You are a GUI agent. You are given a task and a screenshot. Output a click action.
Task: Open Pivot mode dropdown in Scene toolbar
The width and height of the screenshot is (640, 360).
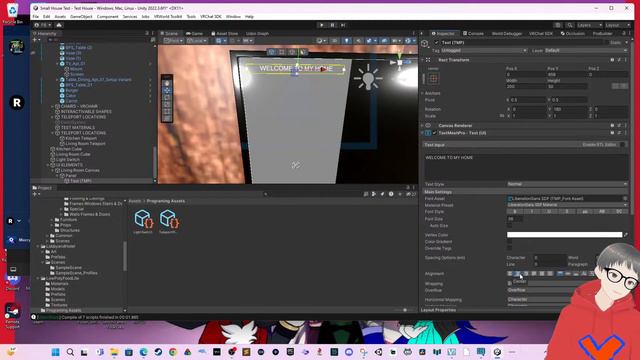(x=173, y=41)
